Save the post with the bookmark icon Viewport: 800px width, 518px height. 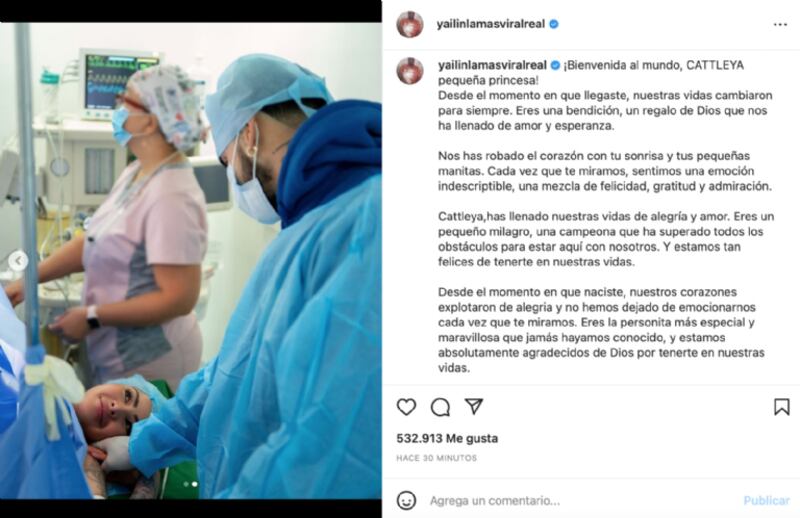[782, 407]
